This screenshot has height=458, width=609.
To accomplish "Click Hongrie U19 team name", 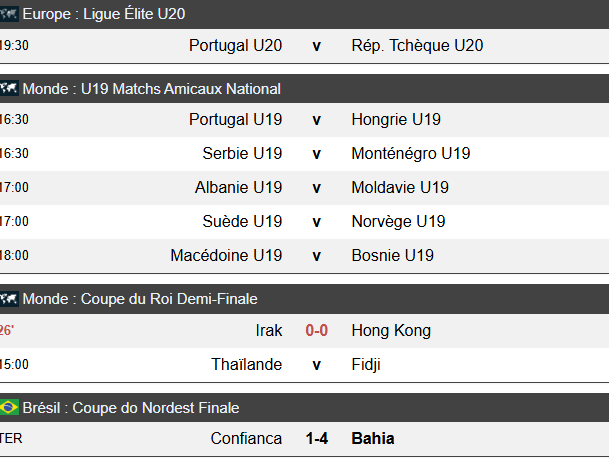I will click(x=396, y=120).
